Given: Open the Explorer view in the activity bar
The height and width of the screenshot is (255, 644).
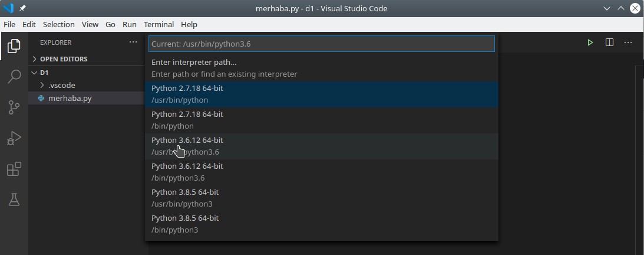Looking at the screenshot, I should click(14, 45).
